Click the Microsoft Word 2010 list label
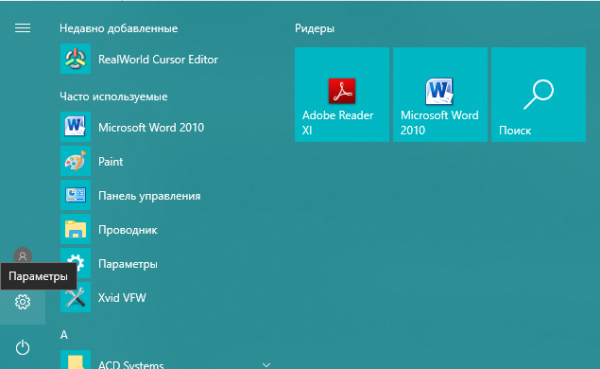Viewport: 600px width, 369px height. [151, 127]
